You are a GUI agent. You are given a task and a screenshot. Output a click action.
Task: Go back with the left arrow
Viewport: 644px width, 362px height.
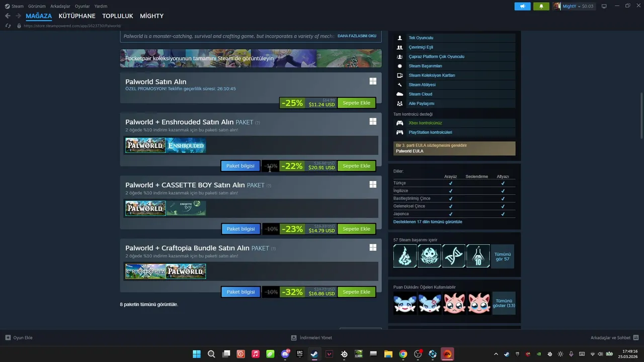(8, 16)
